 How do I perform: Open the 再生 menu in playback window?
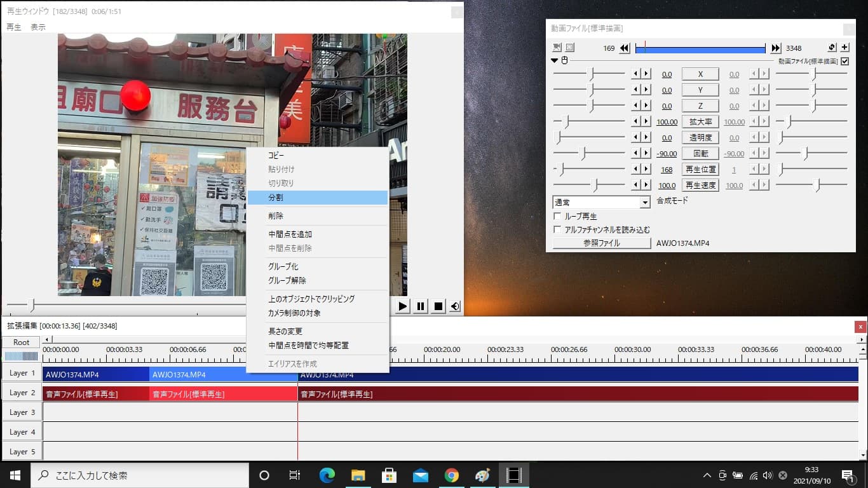[14, 27]
